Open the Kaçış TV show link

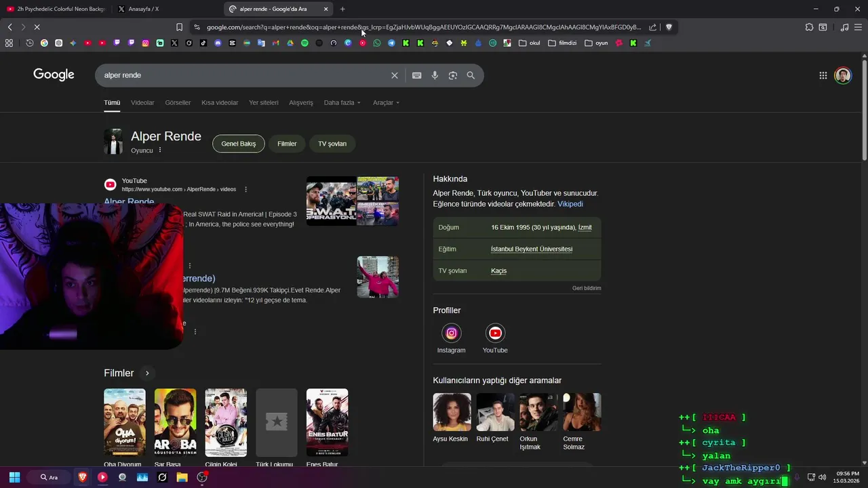coord(498,270)
